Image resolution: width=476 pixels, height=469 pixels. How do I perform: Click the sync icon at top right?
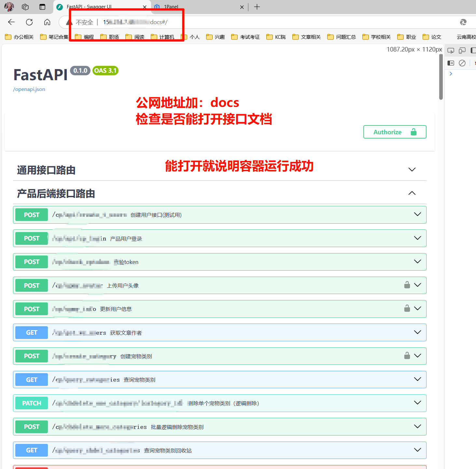tap(463, 22)
